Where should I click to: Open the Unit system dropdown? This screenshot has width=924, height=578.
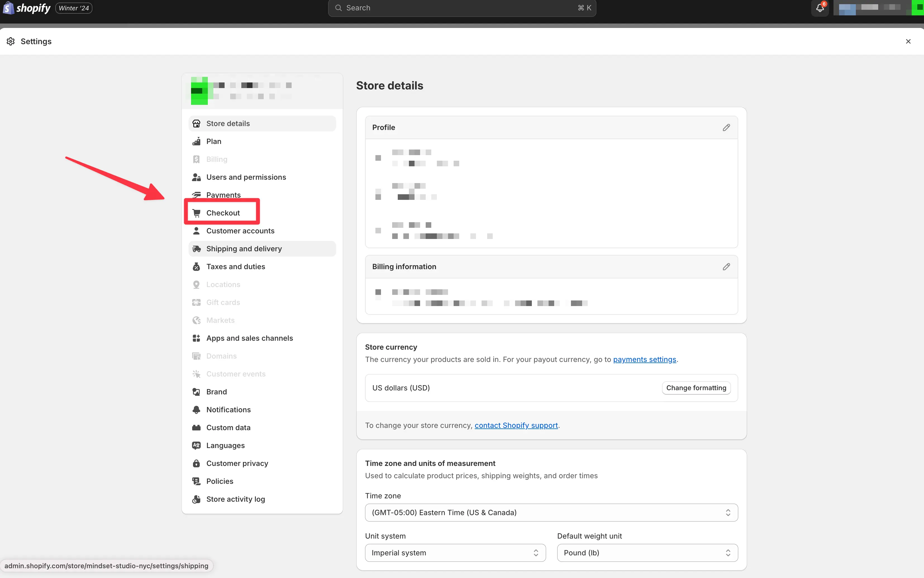click(x=455, y=553)
